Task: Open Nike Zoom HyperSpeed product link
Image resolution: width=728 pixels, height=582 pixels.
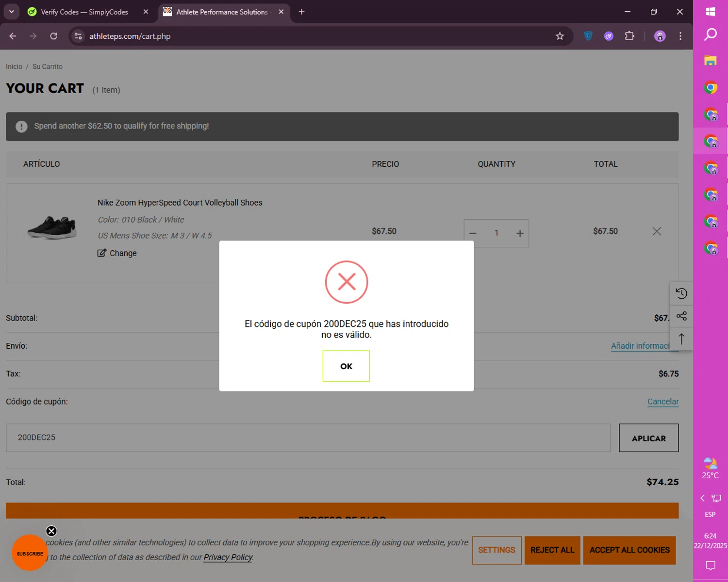Action: tap(180, 203)
